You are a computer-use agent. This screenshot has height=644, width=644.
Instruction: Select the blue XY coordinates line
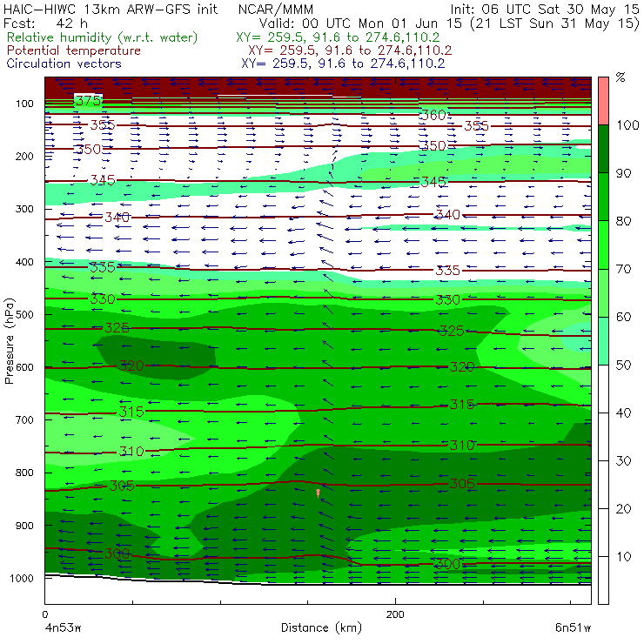point(343,64)
